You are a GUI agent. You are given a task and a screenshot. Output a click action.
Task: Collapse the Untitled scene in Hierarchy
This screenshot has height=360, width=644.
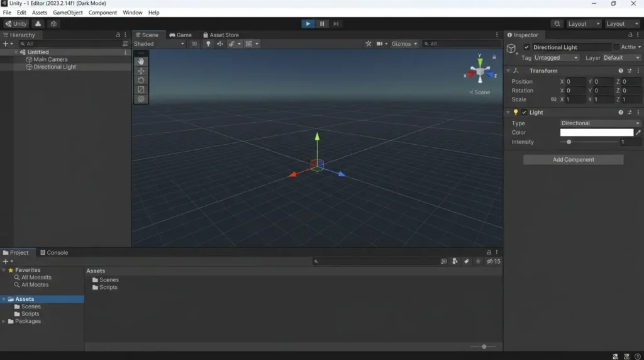click(x=16, y=52)
